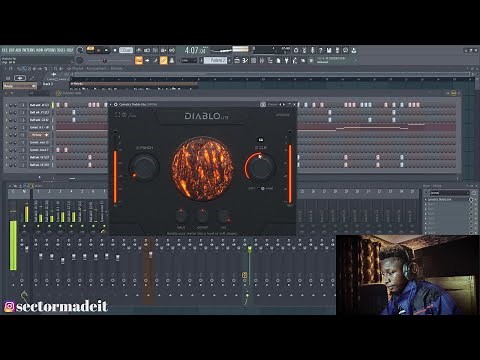Click the question mark help icon
The width and height of the screenshot is (480, 360).
pyautogui.click(x=320, y=50)
